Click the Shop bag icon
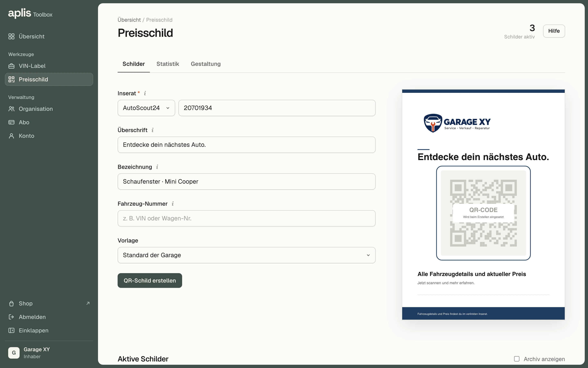This screenshot has width=588, height=368. 11,304
